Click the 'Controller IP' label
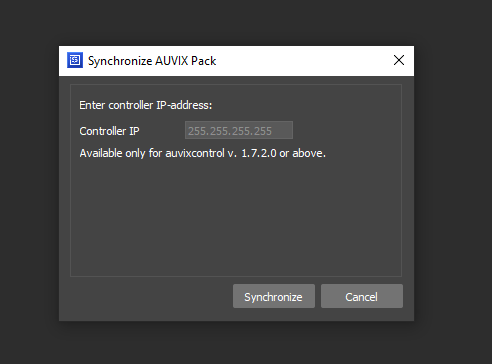The image size is (492, 364). click(x=109, y=131)
